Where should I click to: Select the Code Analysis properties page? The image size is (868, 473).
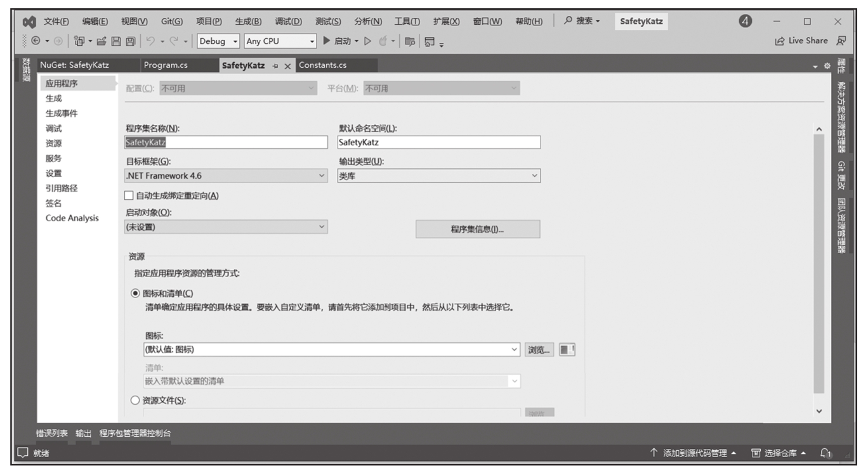click(72, 218)
